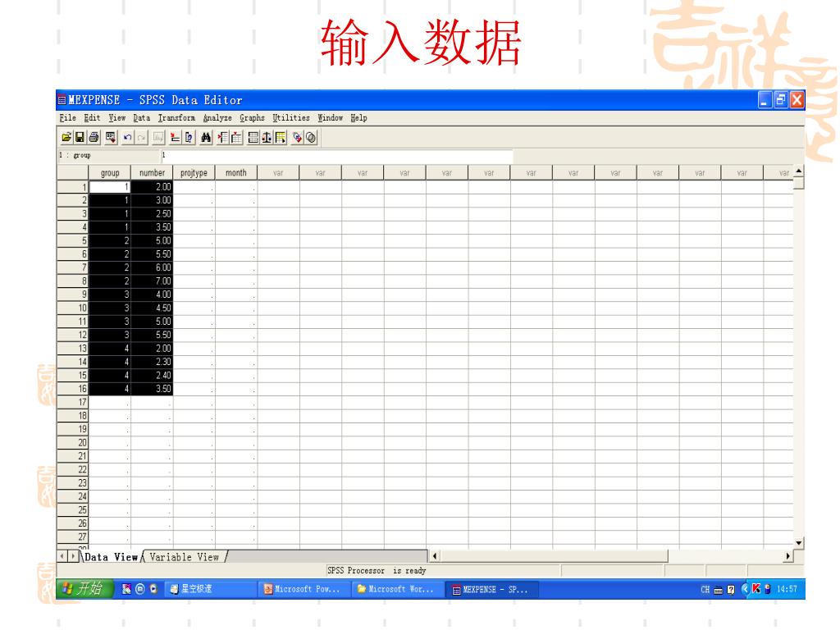
Task: Click the group cell in row 1
Action: coord(110,187)
